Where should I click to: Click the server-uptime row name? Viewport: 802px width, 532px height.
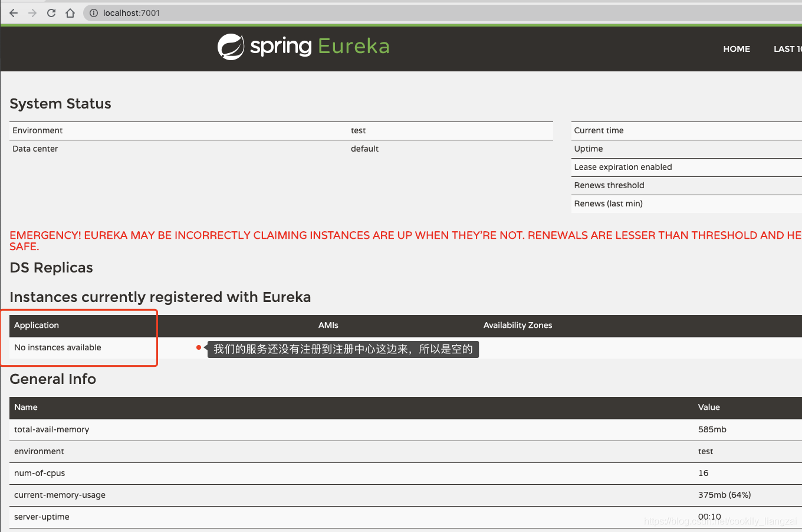tap(42, 517)
